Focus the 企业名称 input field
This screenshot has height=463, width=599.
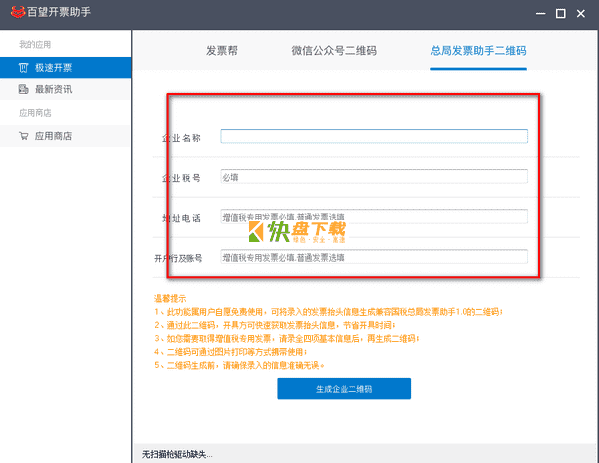click(374, 136)
